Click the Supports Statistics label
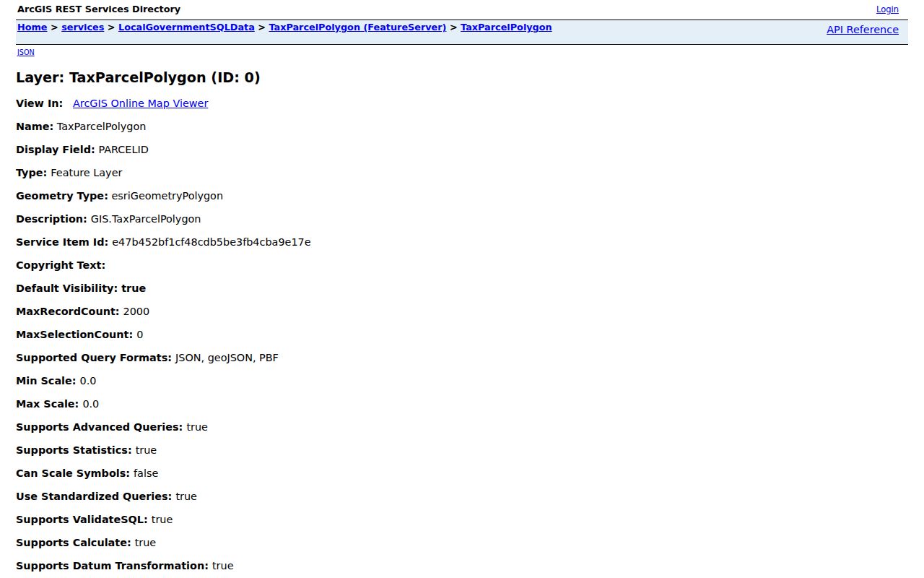The height and width of the screenshot is (578, 924). pyautogui.click(x=74, y=450)
